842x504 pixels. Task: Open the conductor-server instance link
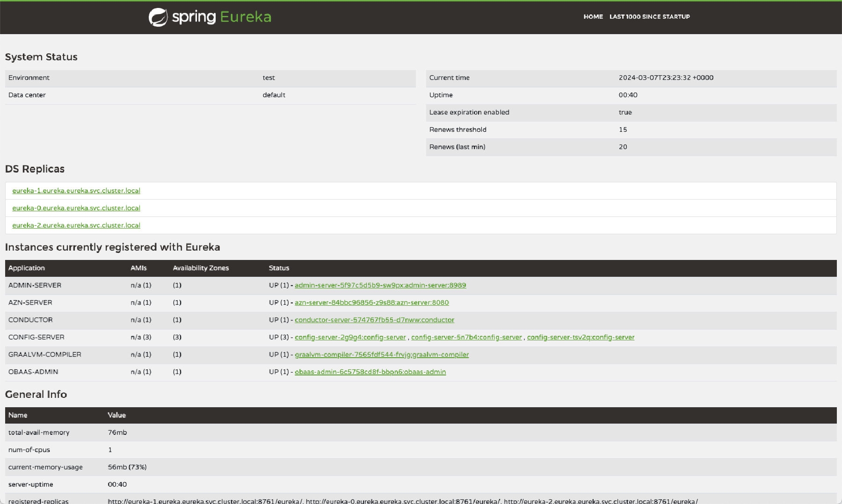pos(374,320)
